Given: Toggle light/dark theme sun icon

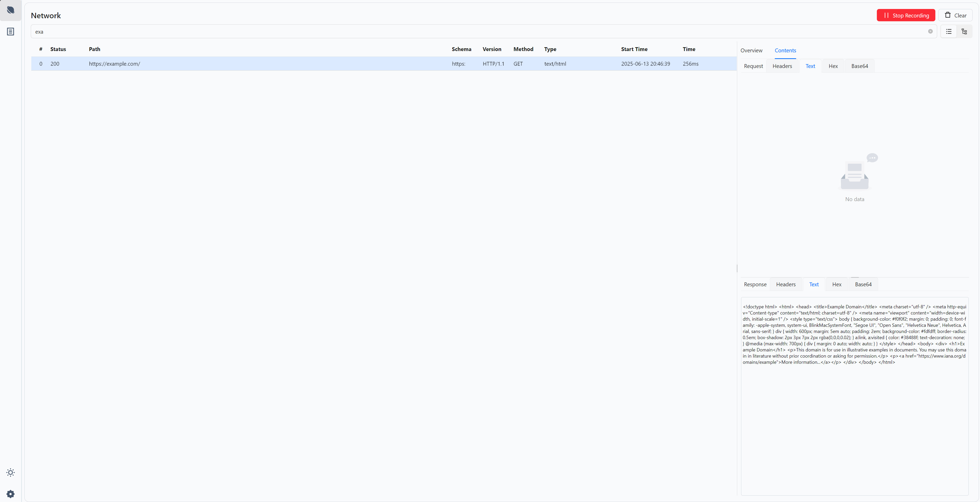Looking at the screenshot, I should coord(11,472).
